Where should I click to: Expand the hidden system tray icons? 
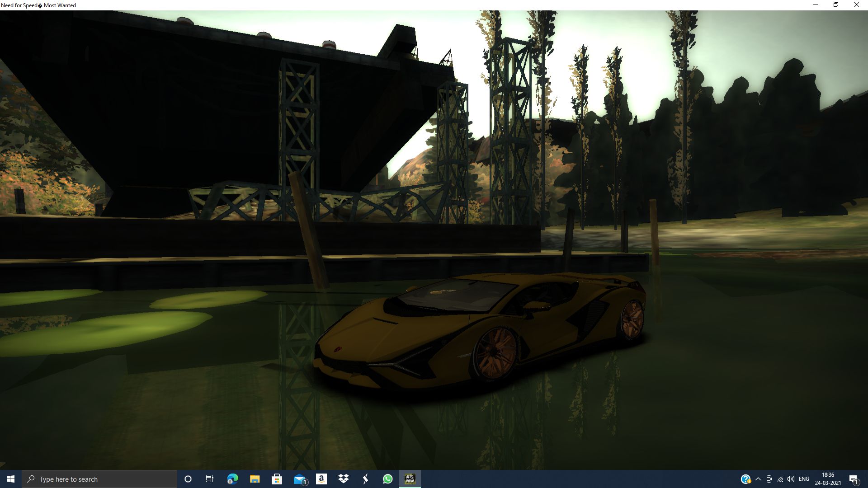pyautogui.click(x=758, y=479)
